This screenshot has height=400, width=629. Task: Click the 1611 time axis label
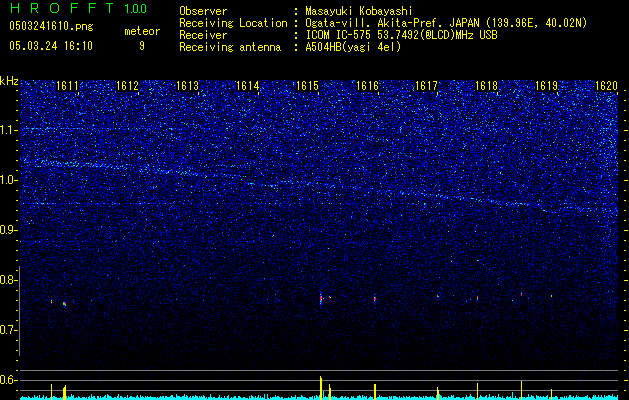[67, 85]
